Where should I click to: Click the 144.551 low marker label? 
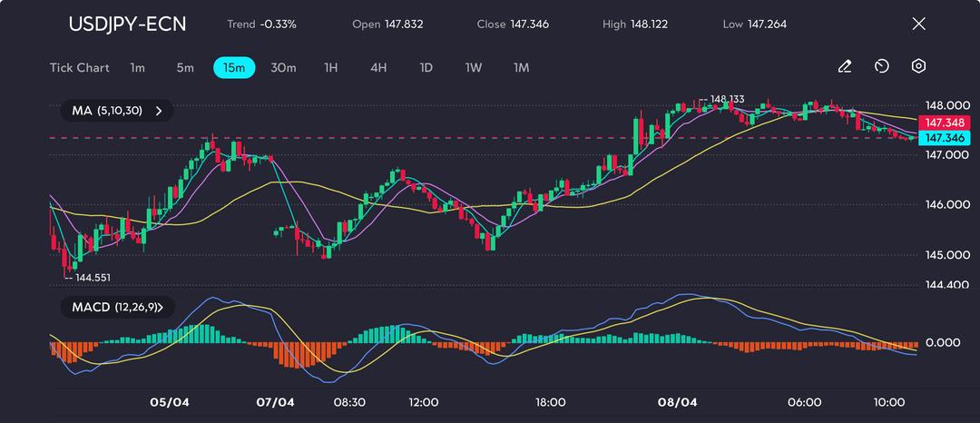(93, 278)
